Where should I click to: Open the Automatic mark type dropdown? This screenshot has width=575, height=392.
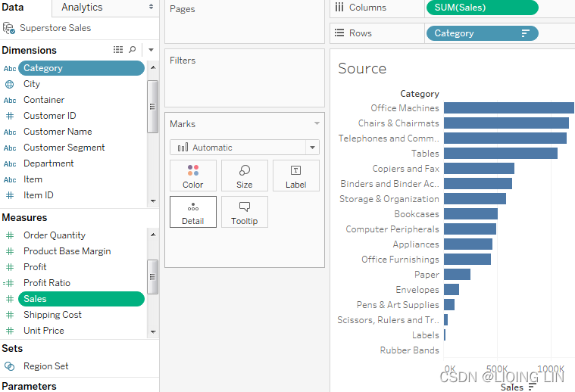312,148
